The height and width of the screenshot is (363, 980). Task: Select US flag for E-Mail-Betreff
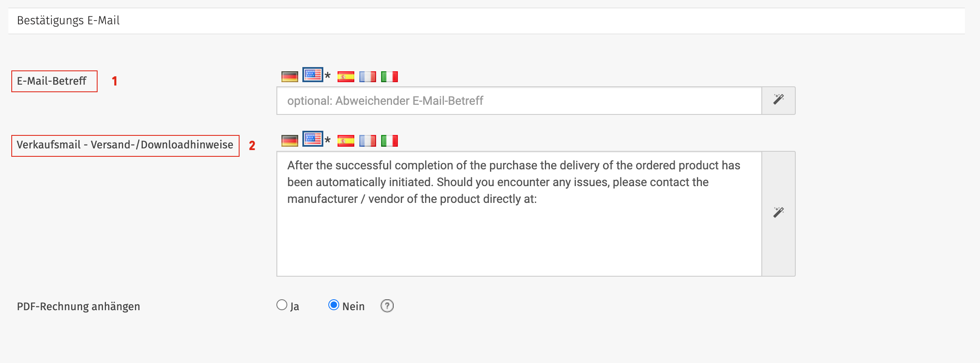pos(313,75)
